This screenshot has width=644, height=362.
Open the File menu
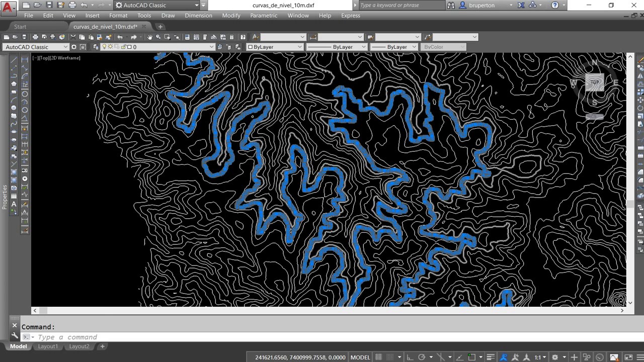[29, 16]
